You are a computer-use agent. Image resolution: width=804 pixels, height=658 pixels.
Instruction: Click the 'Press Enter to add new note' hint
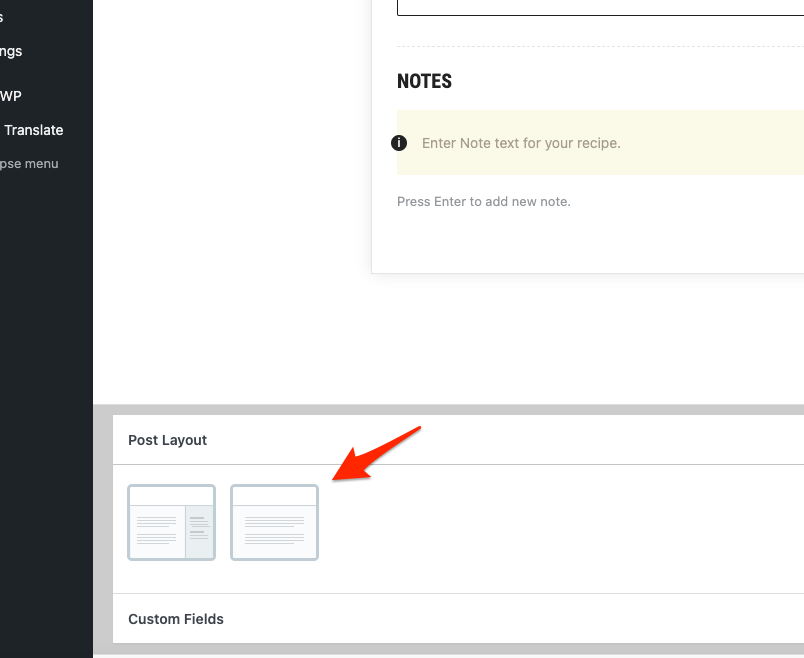[x=483, y=201]
